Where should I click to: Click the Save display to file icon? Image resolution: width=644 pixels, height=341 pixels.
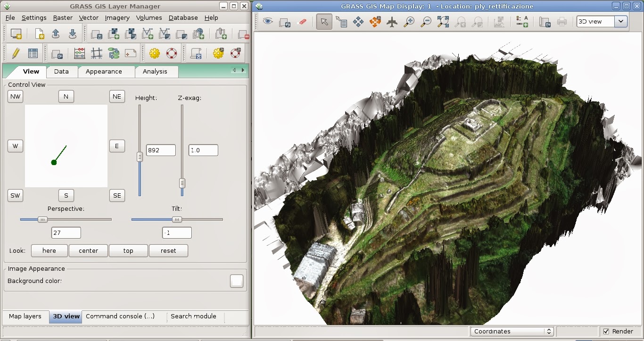click(545, 22)
